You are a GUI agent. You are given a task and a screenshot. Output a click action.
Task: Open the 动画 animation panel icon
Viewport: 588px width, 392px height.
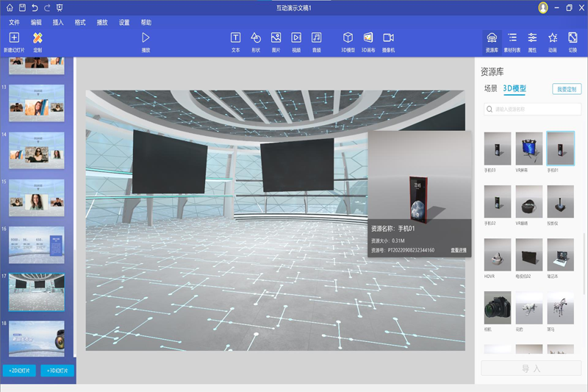[x=552, y=38]
